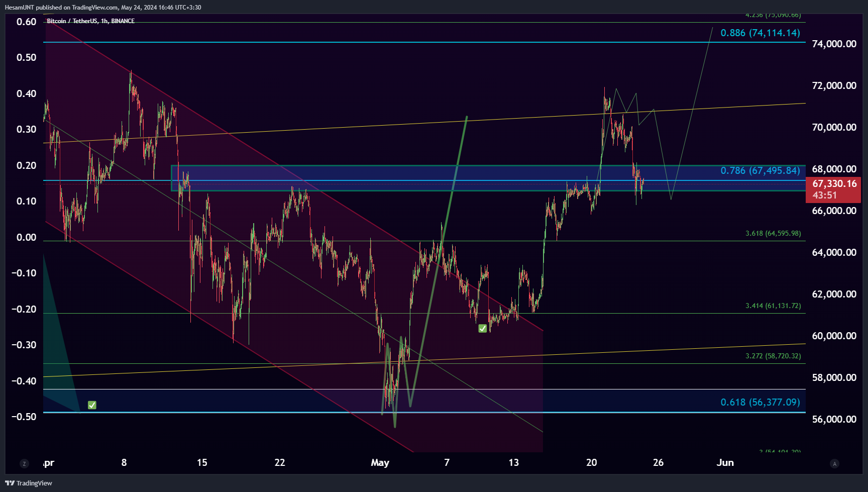This screenshot has height=492, width=868.
Task: Click date 20 on the time axis
Action: click(592, 462)
